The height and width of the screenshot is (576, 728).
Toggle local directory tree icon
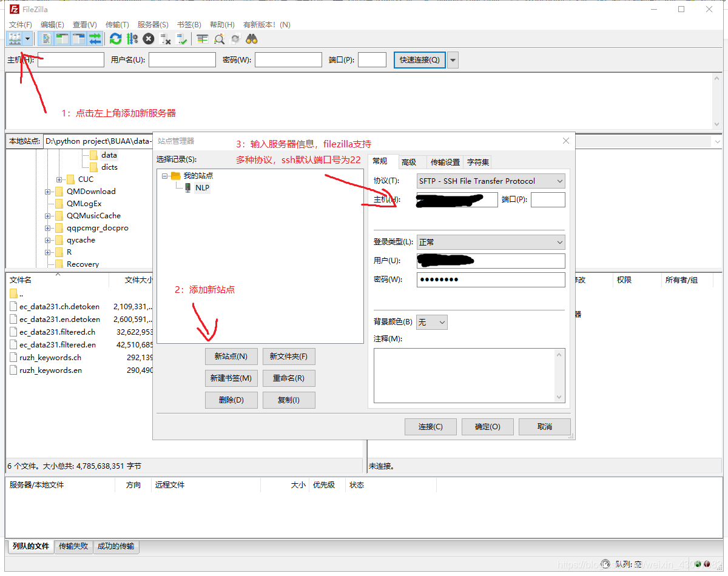click(62, 39)
